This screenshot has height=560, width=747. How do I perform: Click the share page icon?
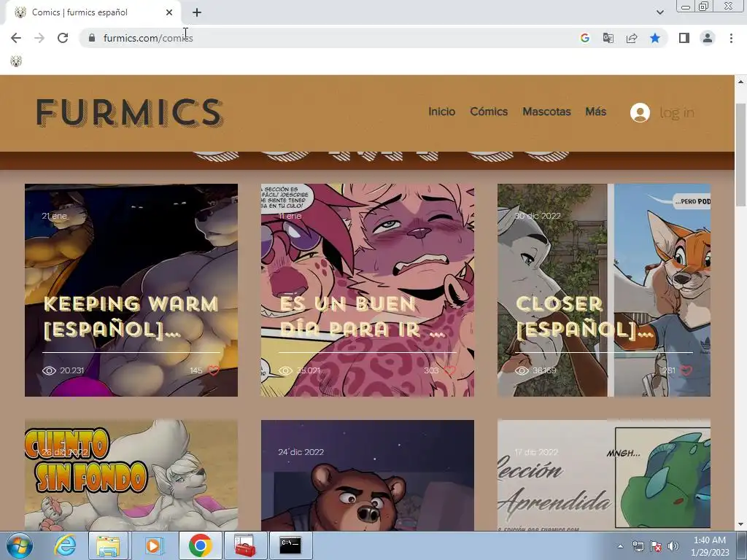tap(632, 38)
